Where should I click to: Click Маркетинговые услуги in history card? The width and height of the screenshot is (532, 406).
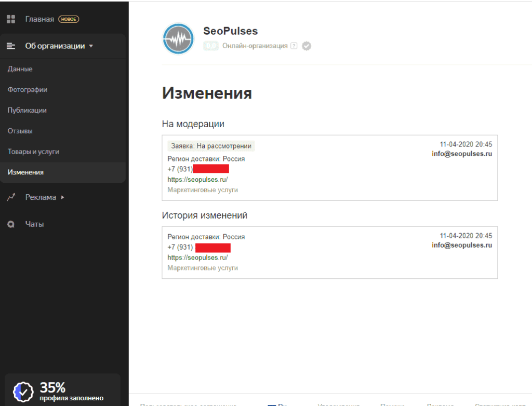tap(203, 268)
